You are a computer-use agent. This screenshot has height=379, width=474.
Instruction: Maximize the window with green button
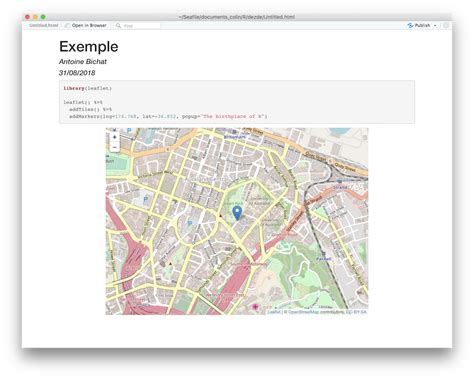[x=43, y=17]
